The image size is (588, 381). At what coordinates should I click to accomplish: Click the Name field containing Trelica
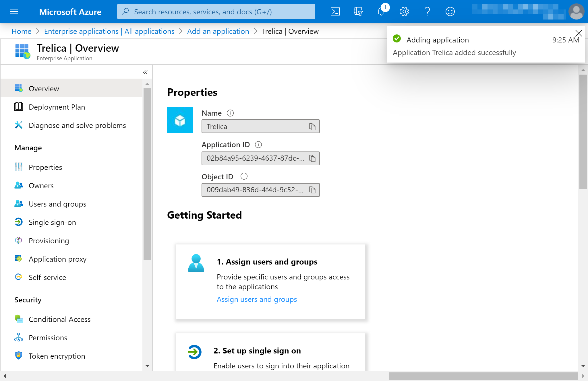[260, 127]
